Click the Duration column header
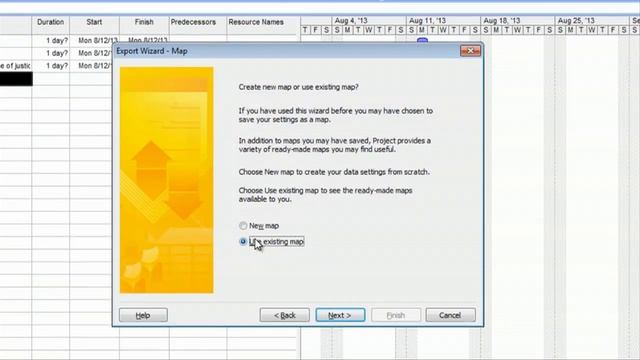The image size is (640, 360). tap(51, 22)
